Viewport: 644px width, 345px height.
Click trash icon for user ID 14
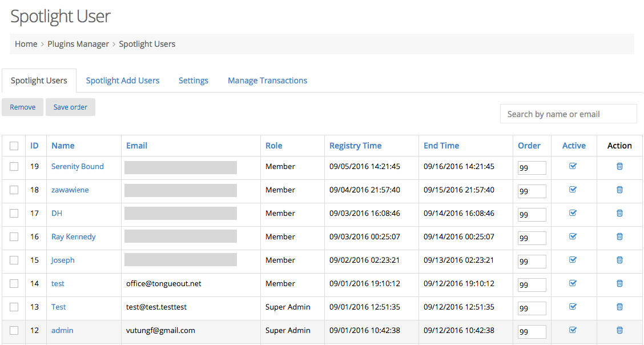pos(620,283)
